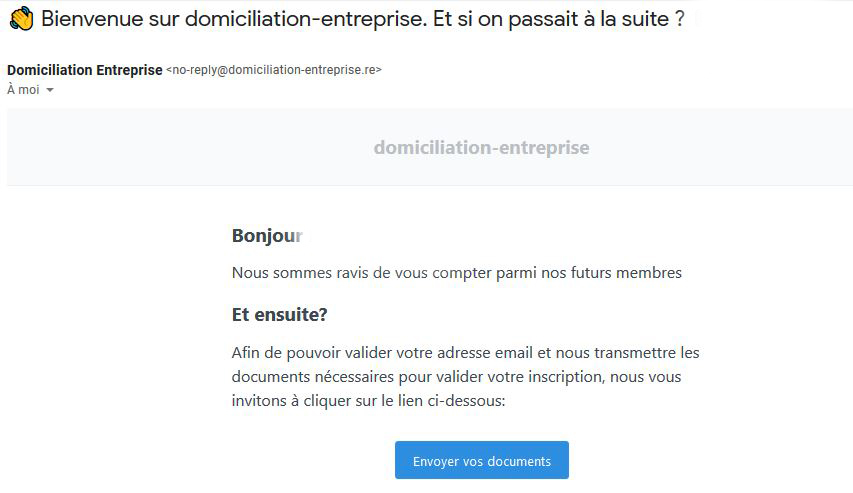Click the Envoyer vos documents button
This screenshot has height=493, width=853.
tap(481, 460)
